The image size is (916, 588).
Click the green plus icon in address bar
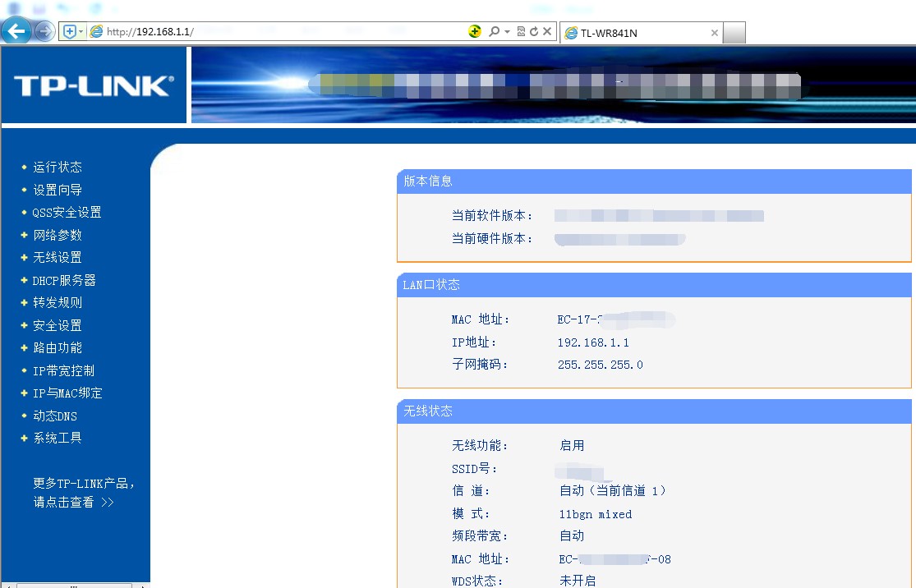point(475,31)
